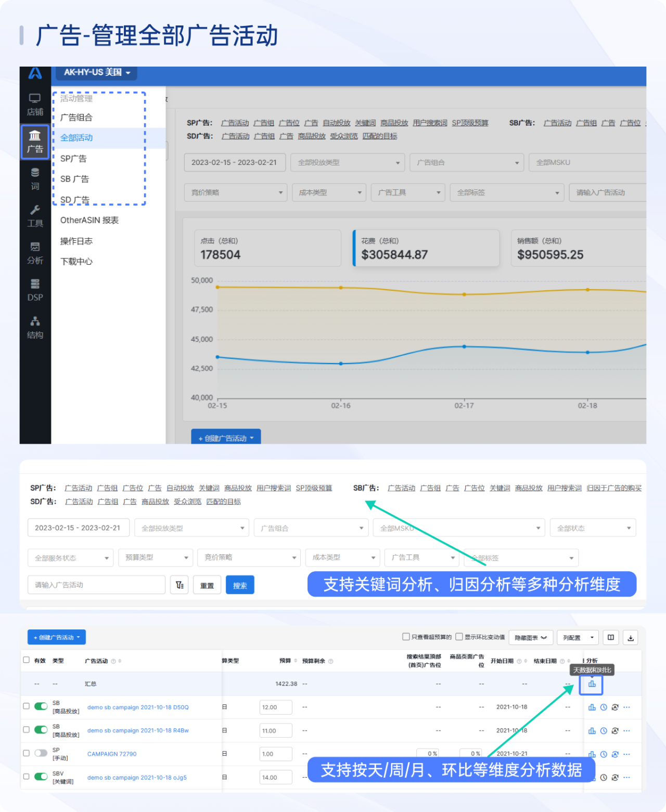Screen dimensions: 666x812
Task: Open more menu for oJg5 campaign
Action: click(626, 778)
